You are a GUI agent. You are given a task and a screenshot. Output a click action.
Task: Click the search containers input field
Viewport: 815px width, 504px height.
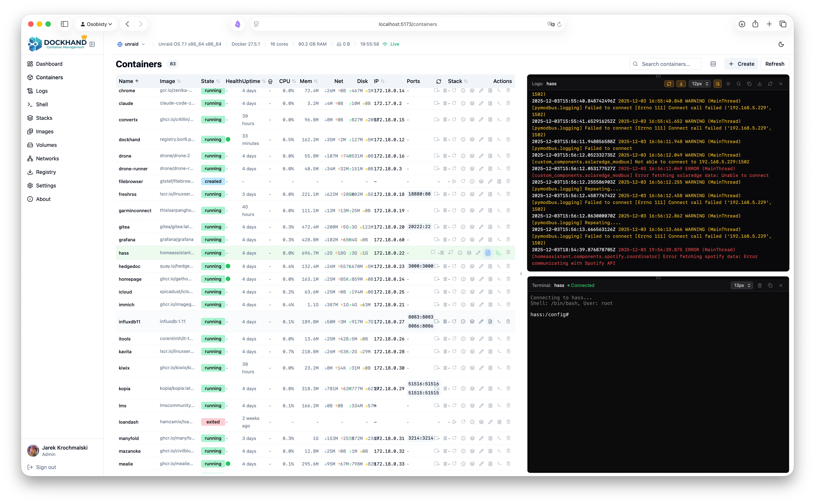(x=665, y=64)
